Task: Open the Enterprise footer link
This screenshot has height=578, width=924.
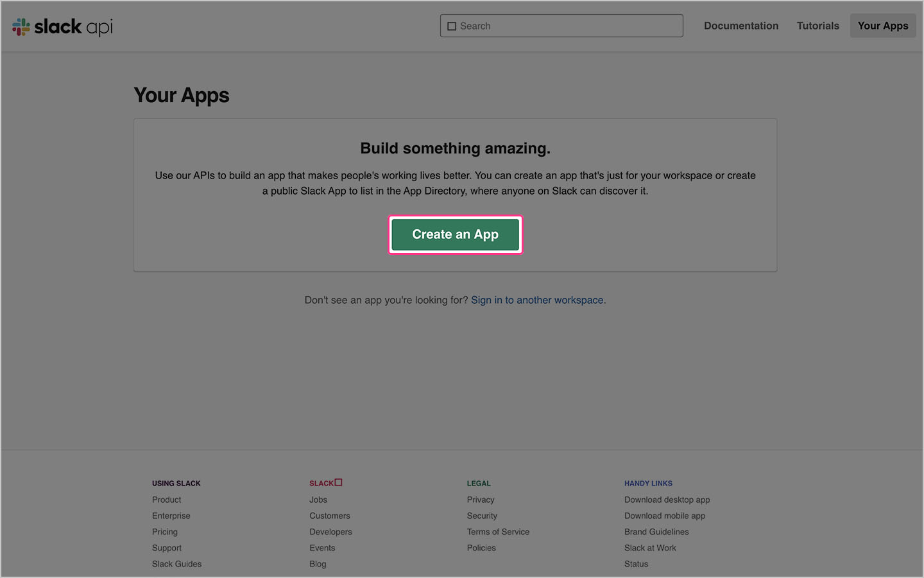Action: pyautogui.click(x=171, y=515)
